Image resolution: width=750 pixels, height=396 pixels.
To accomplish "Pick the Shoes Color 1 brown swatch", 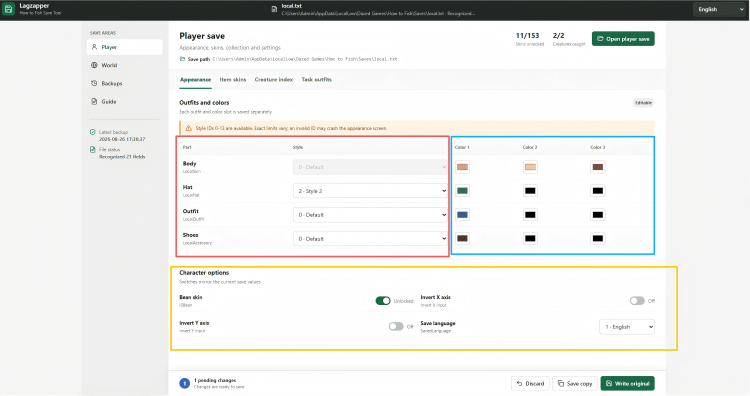I will point(462,239).
